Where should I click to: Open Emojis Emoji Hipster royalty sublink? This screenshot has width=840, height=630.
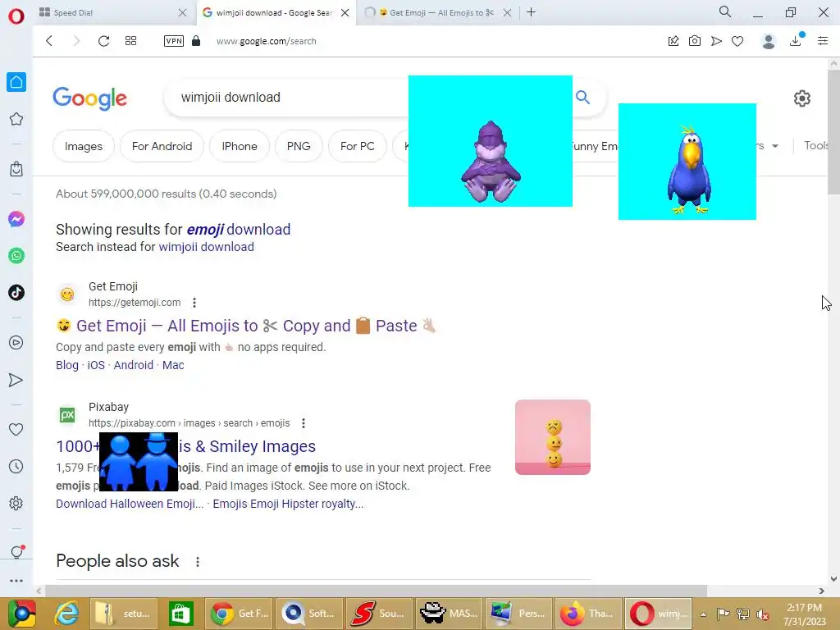(288, 504)
